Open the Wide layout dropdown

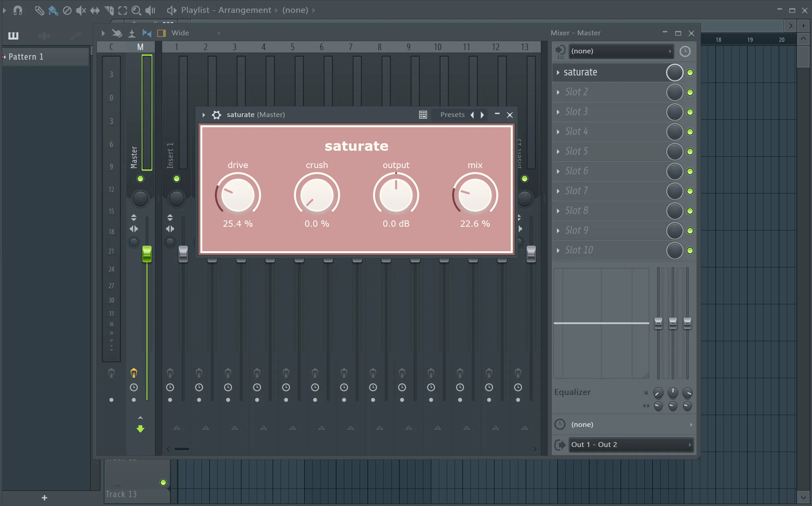pyautogui.click(x=195, y=33)
